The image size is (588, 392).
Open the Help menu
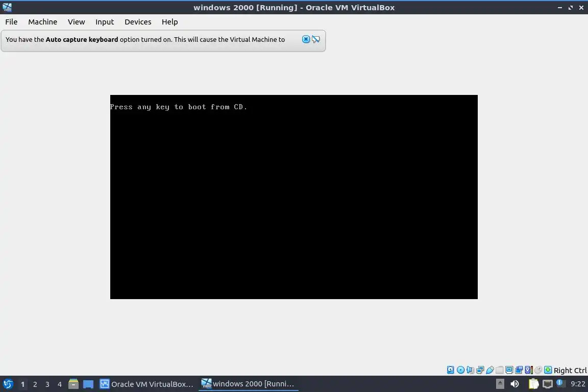coord(169,22)
